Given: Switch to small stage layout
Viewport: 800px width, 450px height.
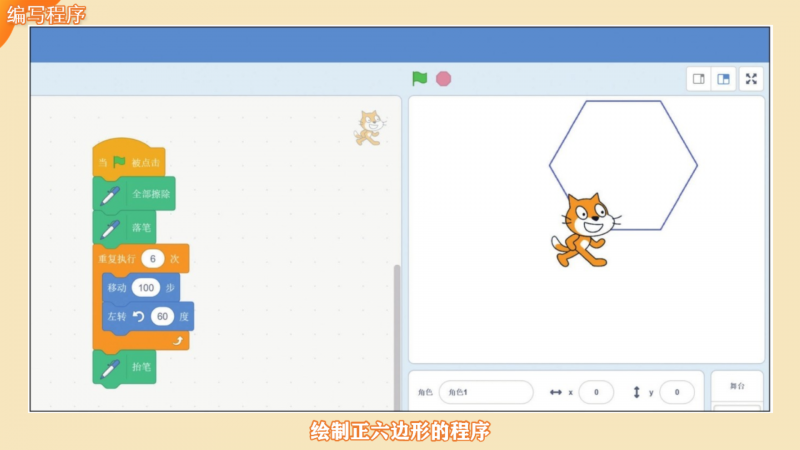Looking at the screenshot, I should (698, 79).
